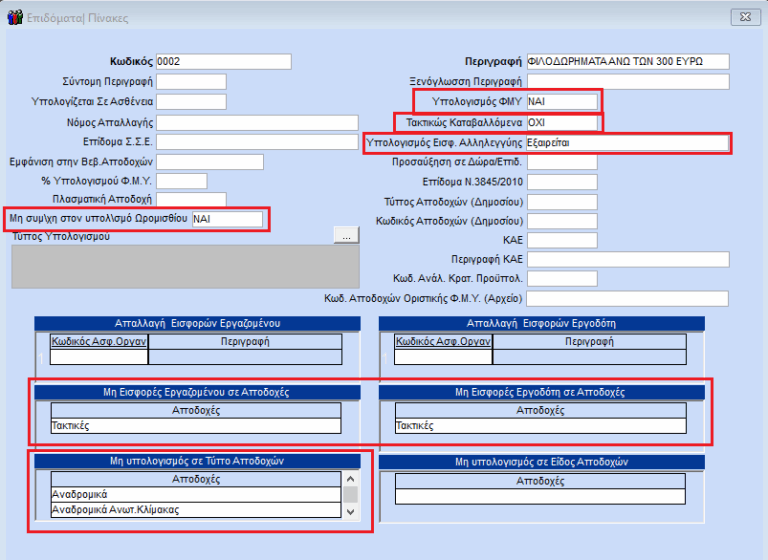Select the Τακτικώς Καταβαλλόμενα field
Image resolution: width=768 pixels, height=560 pixels.
[562, 123]
